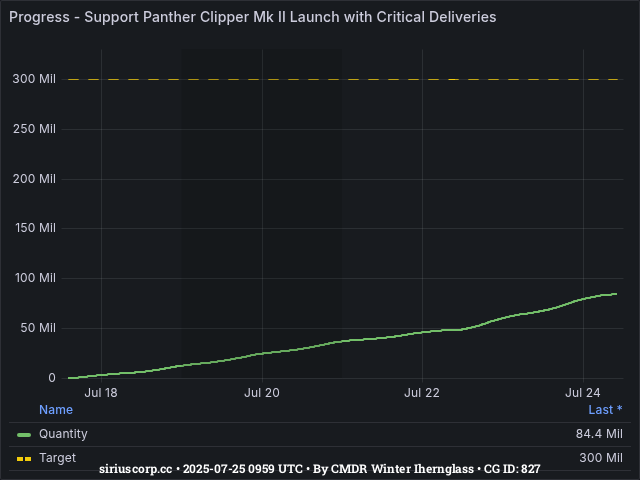
Task: Click the Jul 18 x-axis label
Action: (x=101, y=393)
